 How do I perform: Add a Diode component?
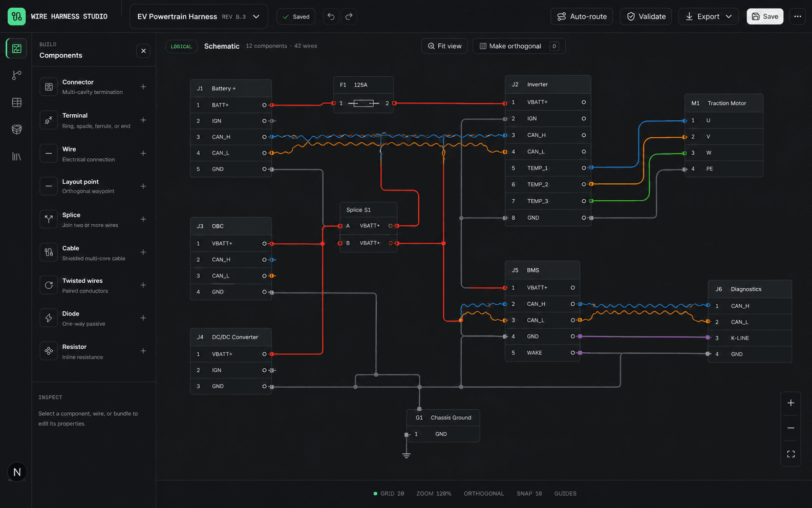pyautogui.click(x=143, y=318)
